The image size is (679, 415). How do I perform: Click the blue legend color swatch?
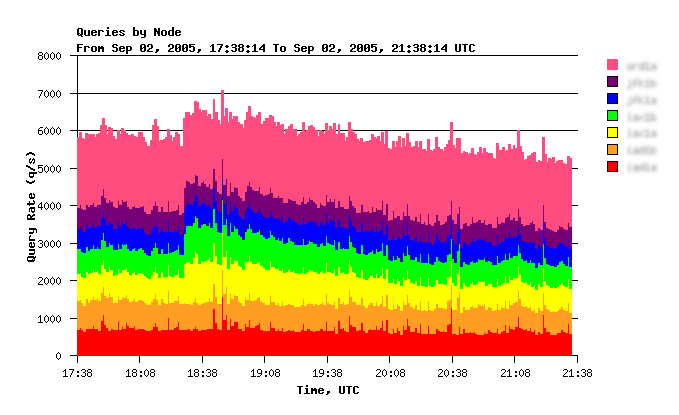click(612, 99)
